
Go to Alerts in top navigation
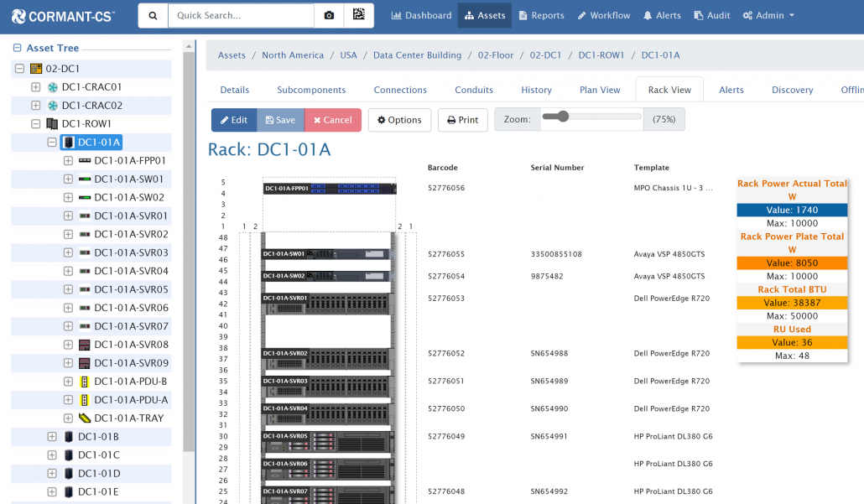[x=662, y=15]
